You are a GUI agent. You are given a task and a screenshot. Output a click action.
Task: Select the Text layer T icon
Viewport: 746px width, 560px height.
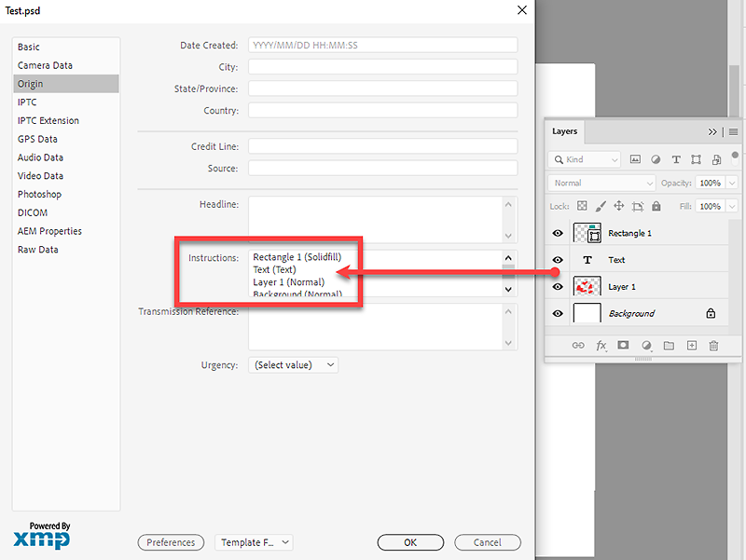(587, 260)
